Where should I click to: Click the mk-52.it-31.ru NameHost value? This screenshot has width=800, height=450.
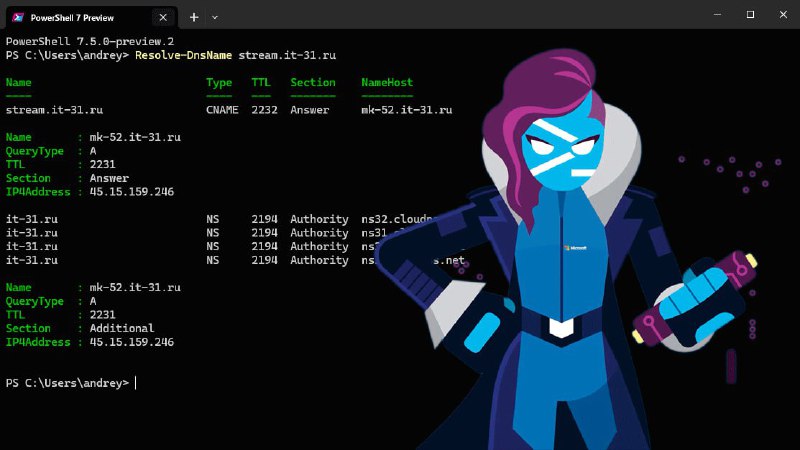pyautogui.click(x=407, y=110)
